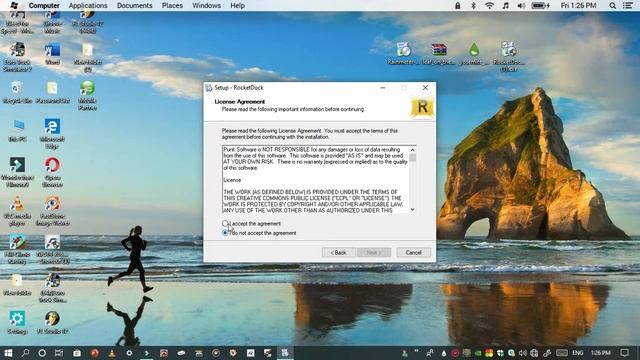Click the RocketDock setup taskbar button

pos(285,353)
